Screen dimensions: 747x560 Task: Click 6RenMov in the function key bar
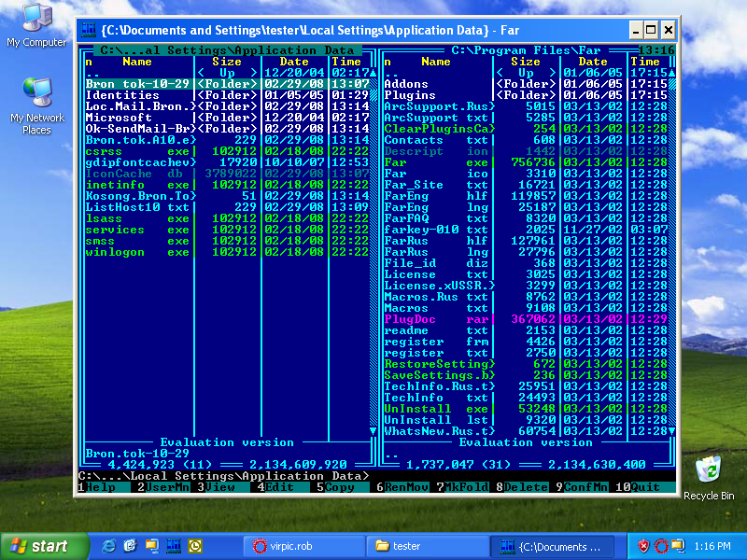(x=403, y=487)
